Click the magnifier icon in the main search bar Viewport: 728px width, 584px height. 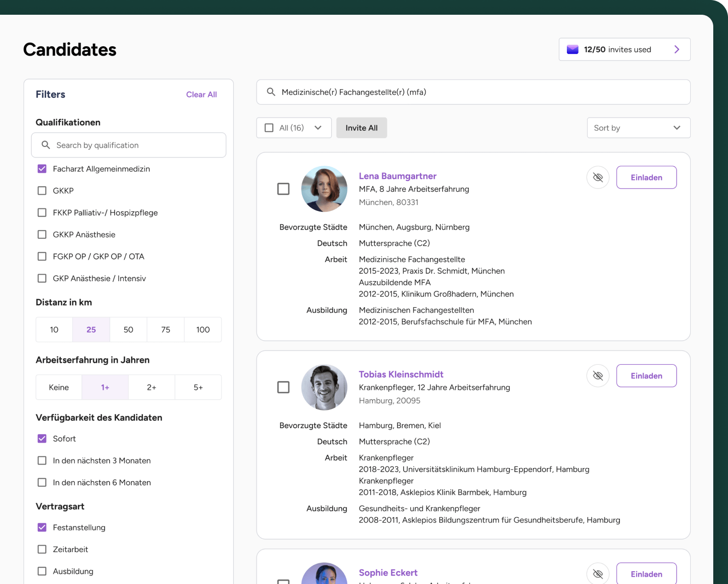(x=271, y=92)
